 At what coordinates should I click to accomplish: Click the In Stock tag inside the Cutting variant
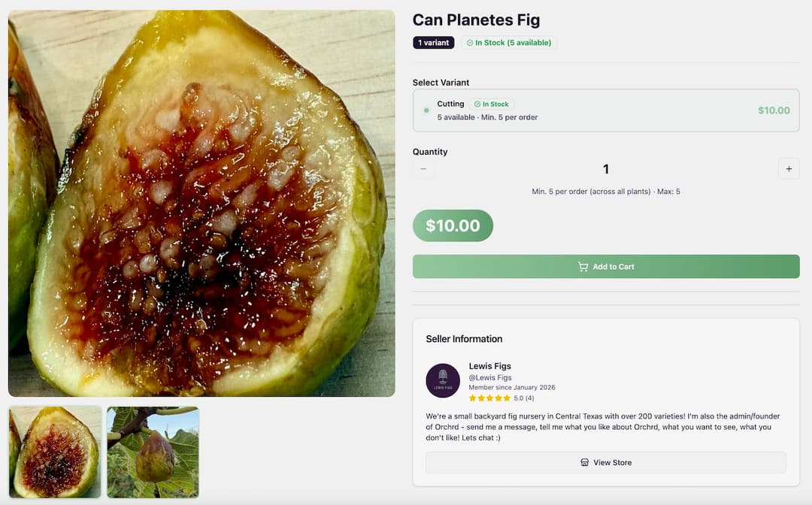point(492,104)
